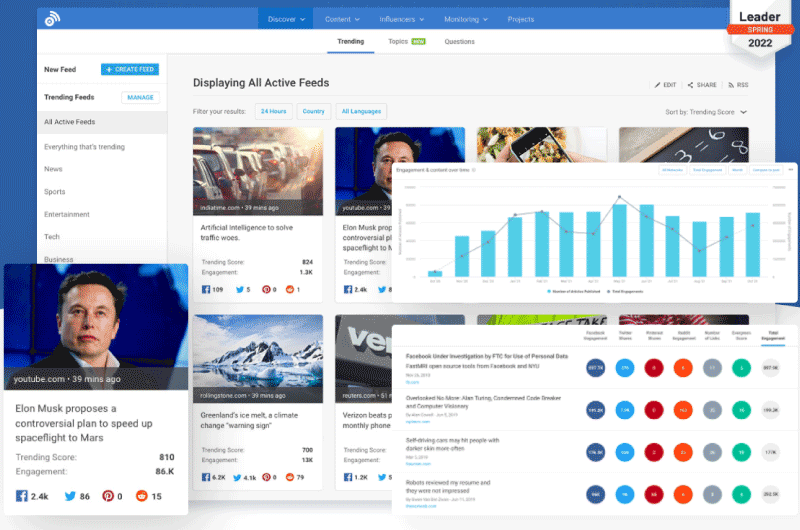800x530 pixels.
Task: Open the three-dot menu on engagement chart
Action: 791,170
